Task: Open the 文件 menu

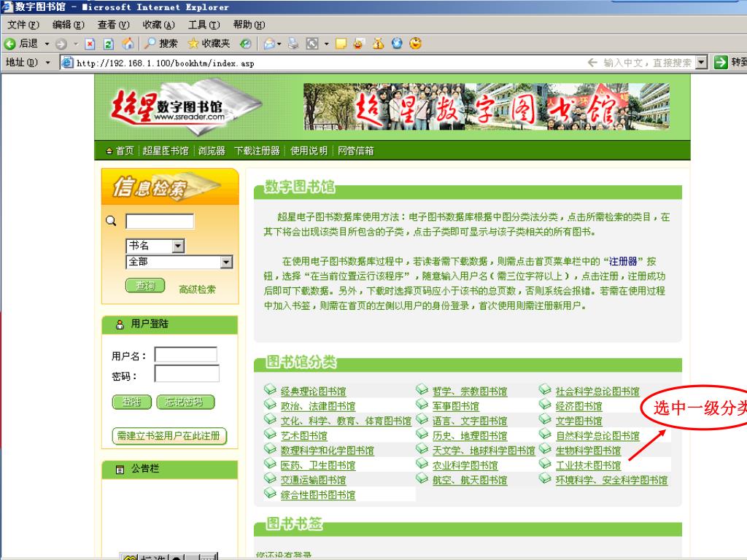Action: click(x=23, y=25)
